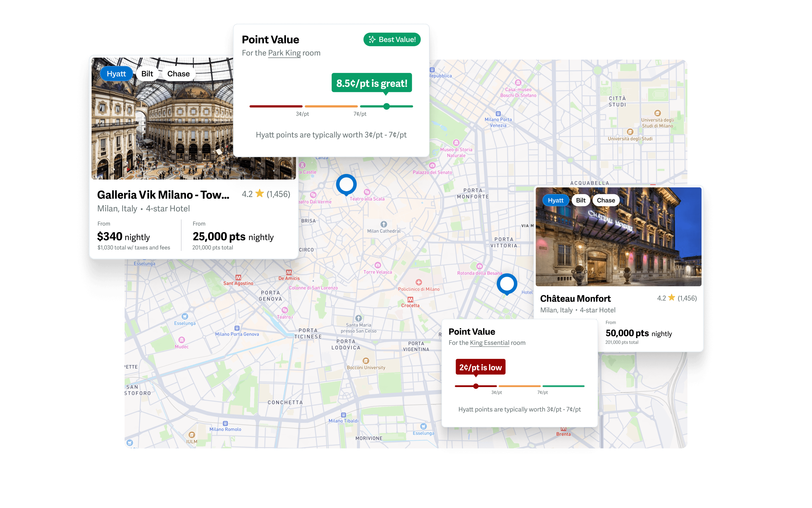This screenshot has width=812, height=508.
Task: Click the Brenta metro station label
Action: (x=563, y=434)
